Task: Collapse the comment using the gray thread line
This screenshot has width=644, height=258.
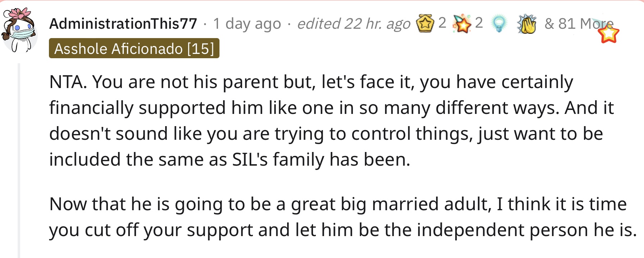Action: (x=19, y=161)
